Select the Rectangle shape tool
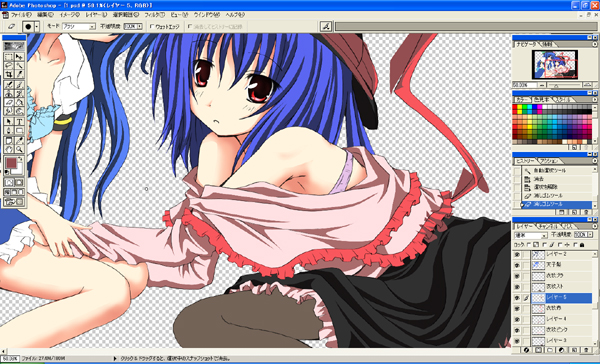 [19, 130]
